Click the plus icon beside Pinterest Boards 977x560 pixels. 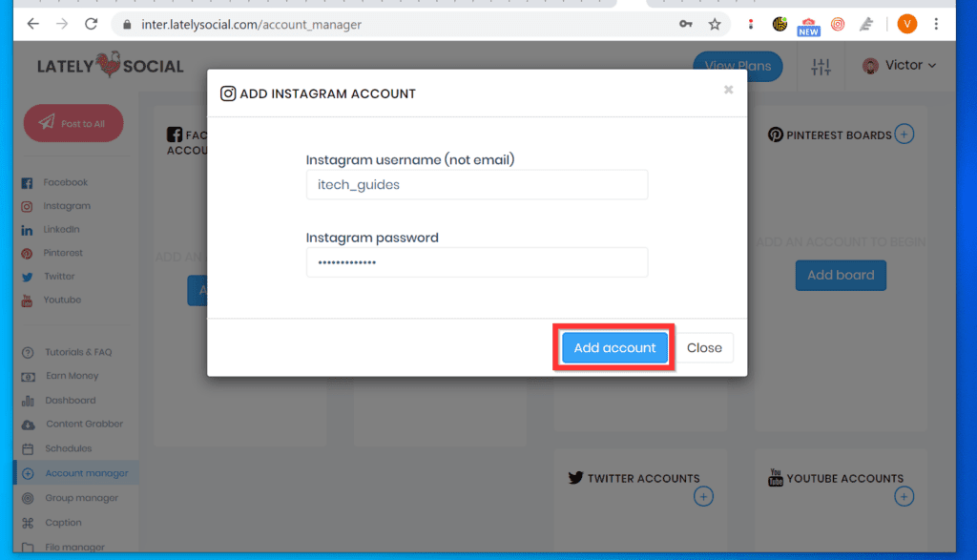[904, 134]
